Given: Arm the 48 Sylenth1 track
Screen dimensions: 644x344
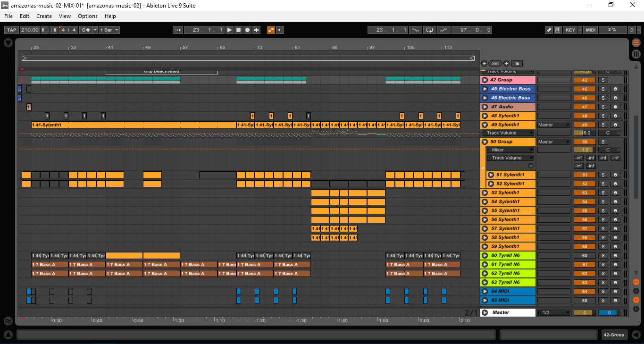Looking at the screenshot, I should point(615,116).
